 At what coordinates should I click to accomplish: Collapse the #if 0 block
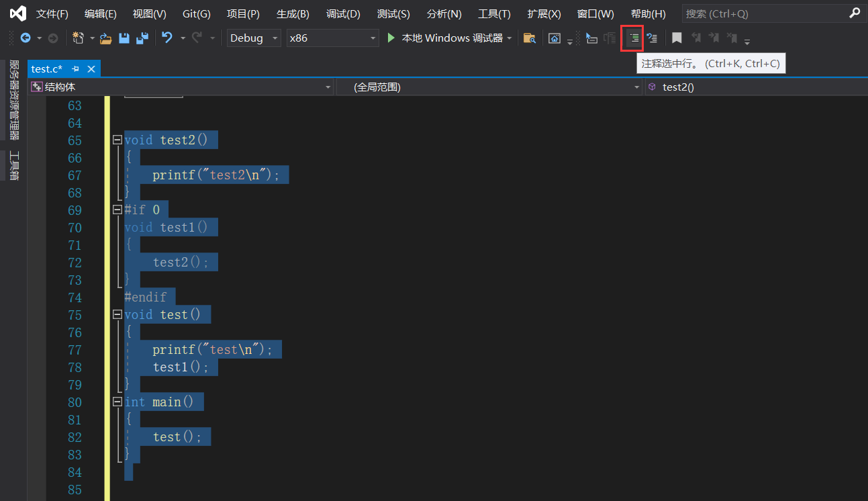tap(117, 210)
